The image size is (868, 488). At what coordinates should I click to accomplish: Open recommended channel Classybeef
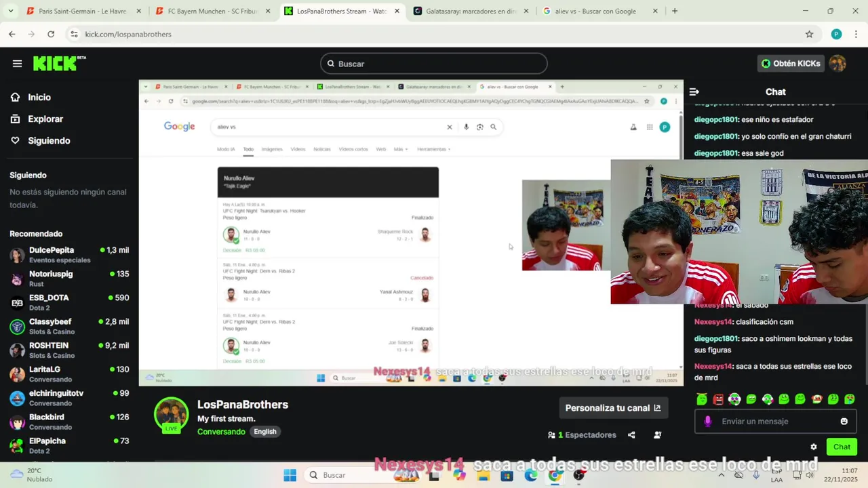pos(68,326)
